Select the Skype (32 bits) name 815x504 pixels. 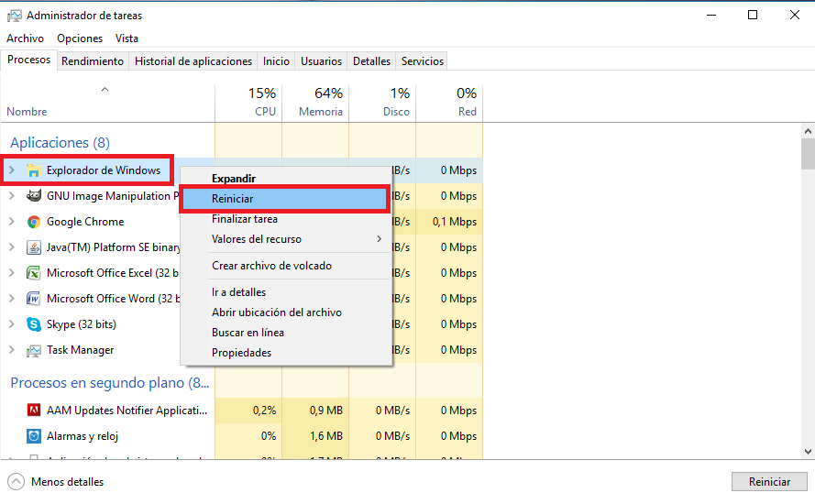[x=82, y=324]
